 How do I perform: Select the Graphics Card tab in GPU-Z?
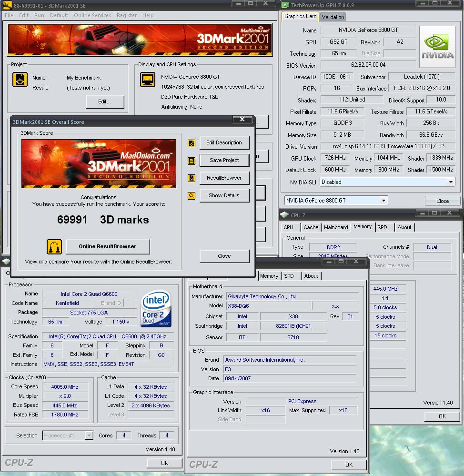[x=300, y=16]
